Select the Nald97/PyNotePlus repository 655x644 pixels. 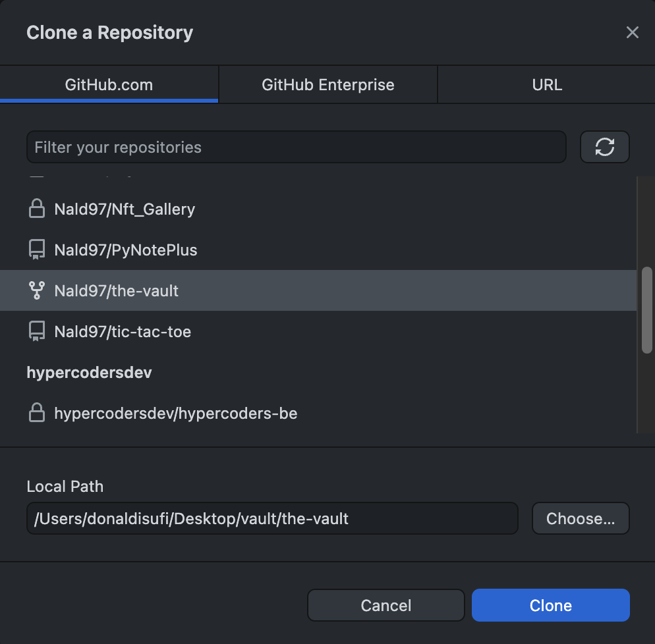[x=126, y=250]
